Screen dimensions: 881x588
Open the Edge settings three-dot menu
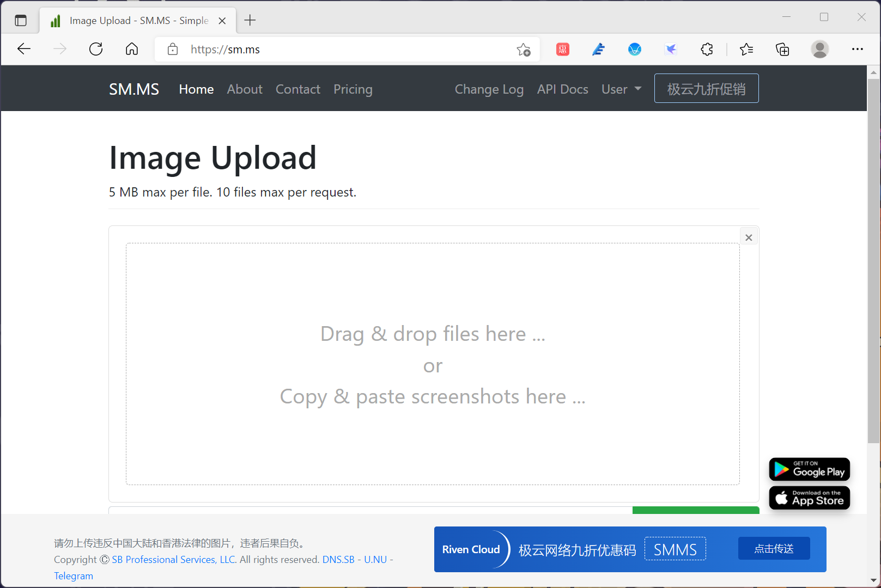pyautogui.click(x=857, y=49)
